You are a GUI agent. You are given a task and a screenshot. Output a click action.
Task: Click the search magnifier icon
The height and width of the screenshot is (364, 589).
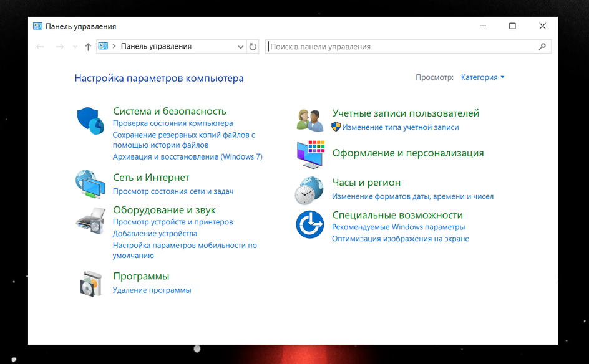[x=542, y=47]
